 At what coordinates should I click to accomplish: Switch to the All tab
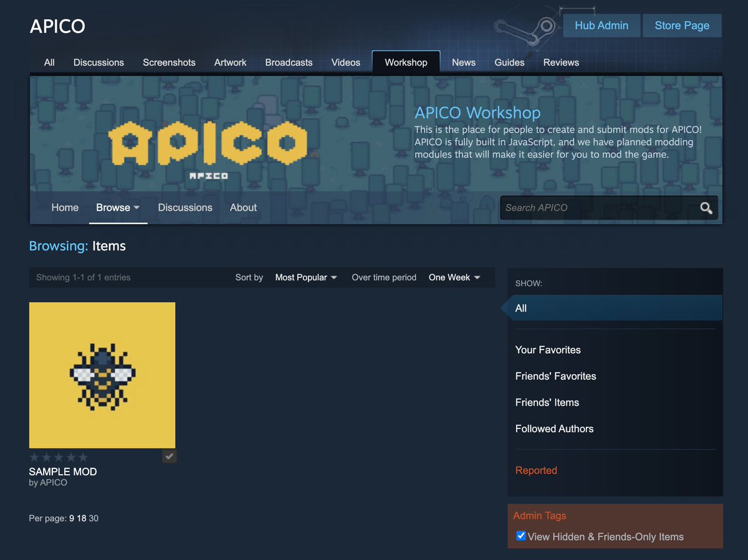(49, 62)
